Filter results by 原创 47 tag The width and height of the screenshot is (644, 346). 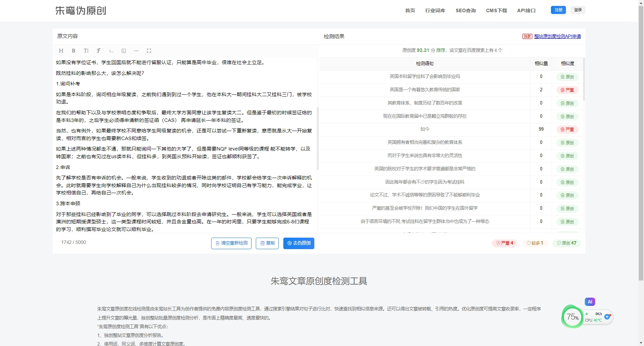(x=567, y=243)
